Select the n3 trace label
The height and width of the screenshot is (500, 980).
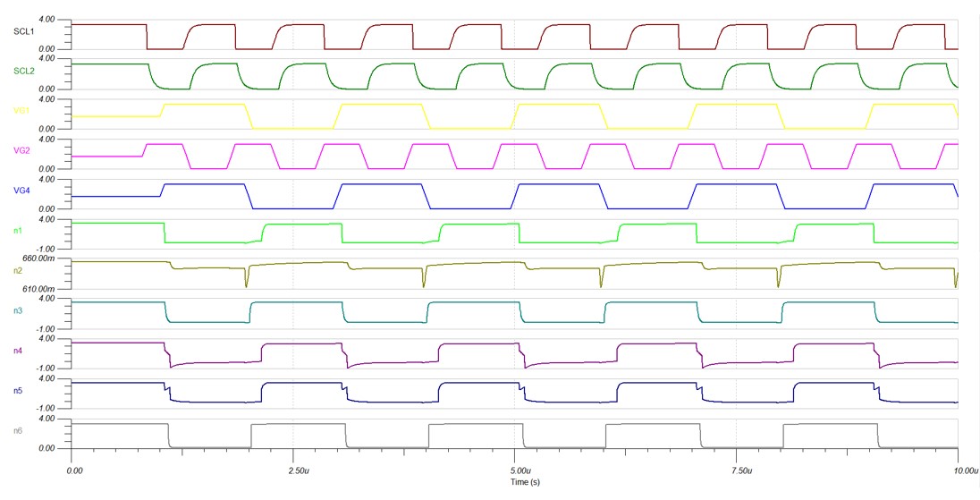(18, 310)
